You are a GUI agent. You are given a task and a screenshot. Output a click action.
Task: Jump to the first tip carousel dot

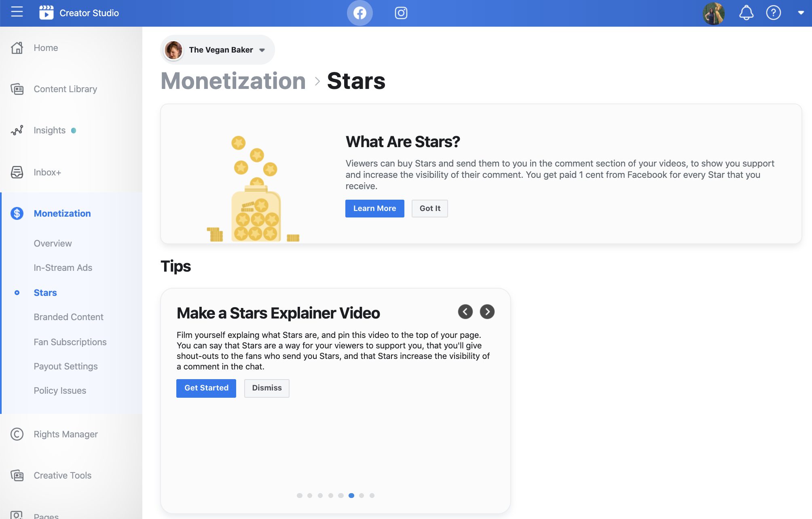click(300, 496)
